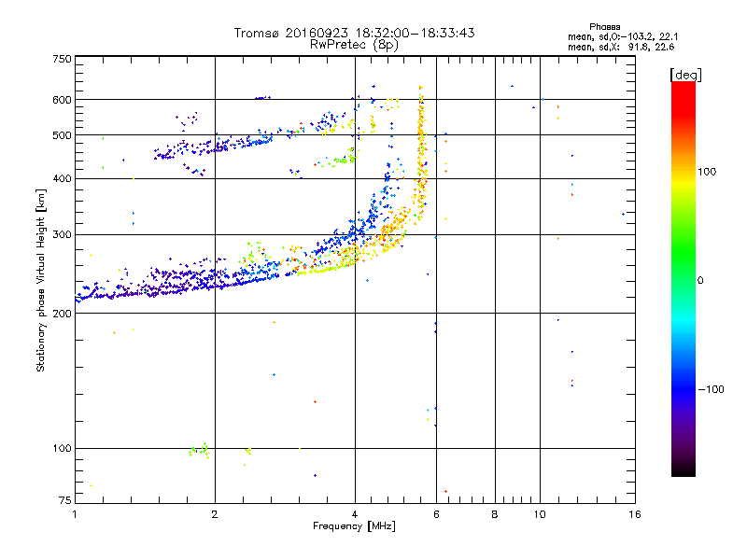The image size is (747, 560).
Task: Click the y-axis tick label "750"
Action: (63, 59)
